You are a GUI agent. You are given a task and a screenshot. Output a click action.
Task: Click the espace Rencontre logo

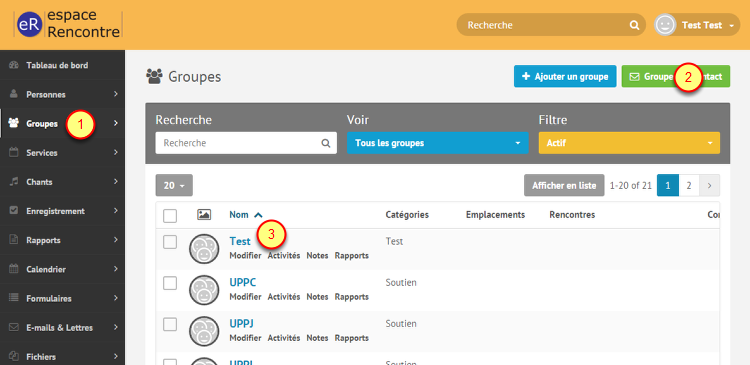point(68,24)
